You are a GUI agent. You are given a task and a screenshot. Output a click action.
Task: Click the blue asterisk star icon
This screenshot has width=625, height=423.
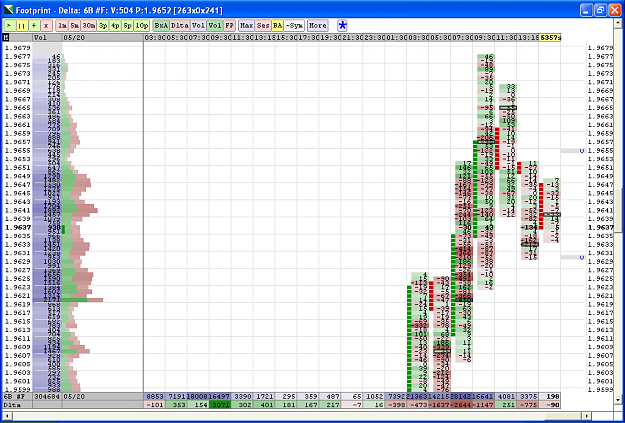[x=342, y=26]
